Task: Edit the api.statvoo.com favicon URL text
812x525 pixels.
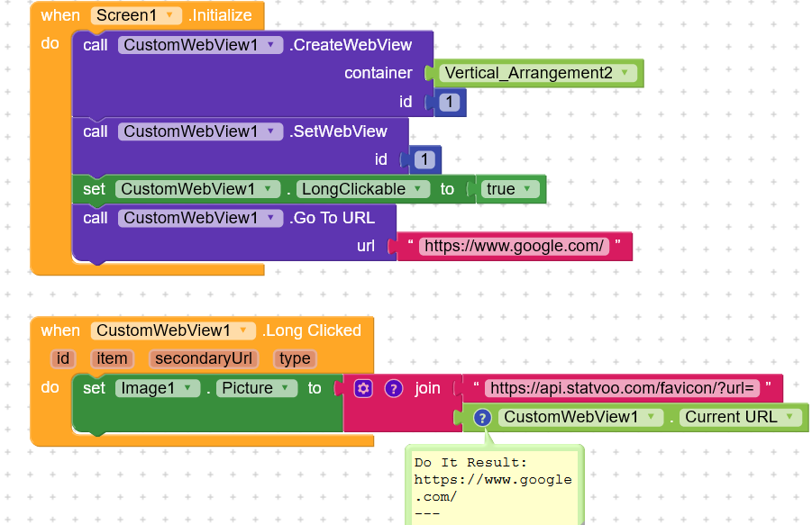Action: click(622, 388)
